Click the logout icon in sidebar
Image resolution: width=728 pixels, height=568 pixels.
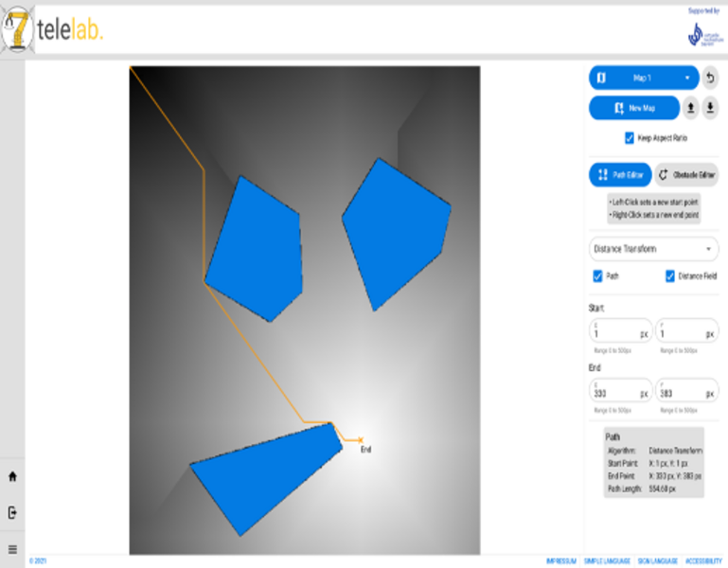[x=12, y=512]
